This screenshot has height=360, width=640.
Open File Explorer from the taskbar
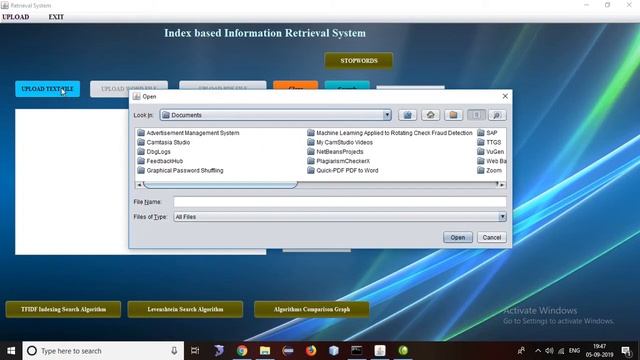coord(265,351)
